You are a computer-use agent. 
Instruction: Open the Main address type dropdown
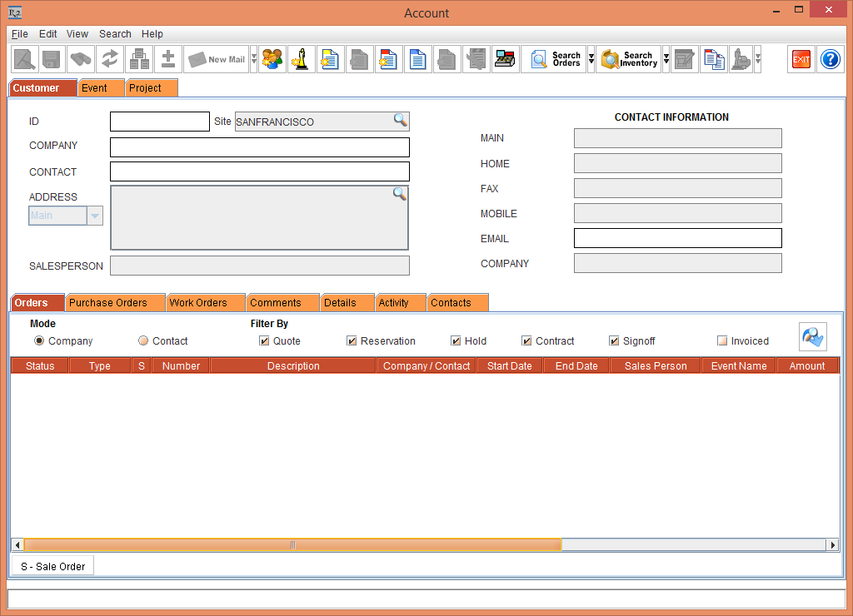pyautogui.click(x=95, y=215)
